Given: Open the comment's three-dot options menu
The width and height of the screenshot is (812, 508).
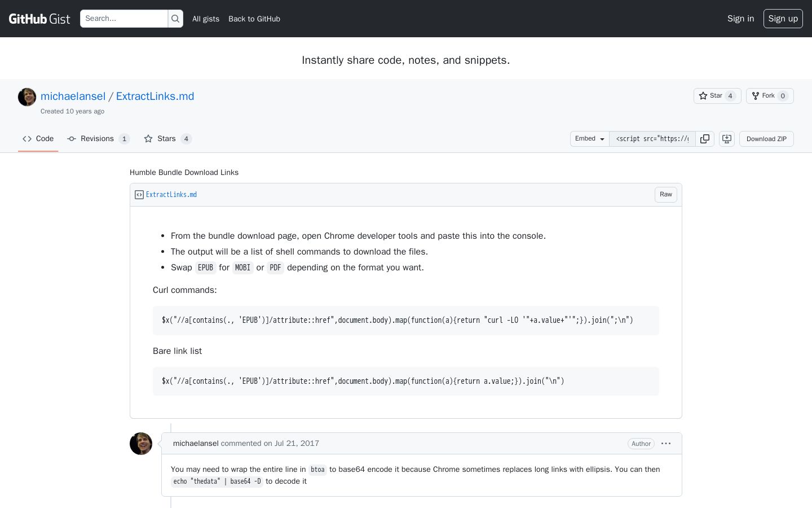Looking at the screenshot, I should pyautogui.click(x=666, y=444).
